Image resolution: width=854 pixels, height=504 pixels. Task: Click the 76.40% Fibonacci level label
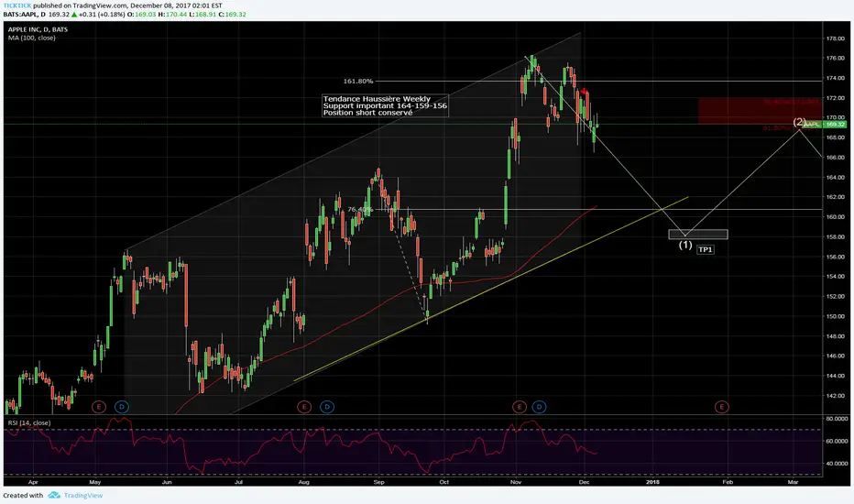click(x=360, y=209)
